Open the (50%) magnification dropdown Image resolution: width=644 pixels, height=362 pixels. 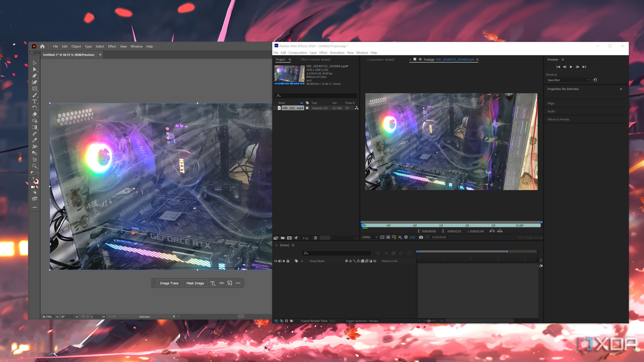click(x=370, y=237)
